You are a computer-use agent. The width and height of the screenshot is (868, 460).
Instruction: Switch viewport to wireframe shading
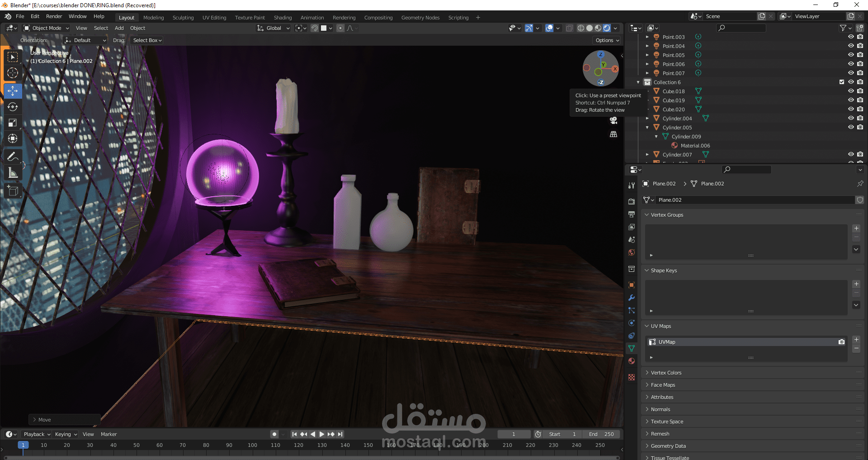point(581,28)
